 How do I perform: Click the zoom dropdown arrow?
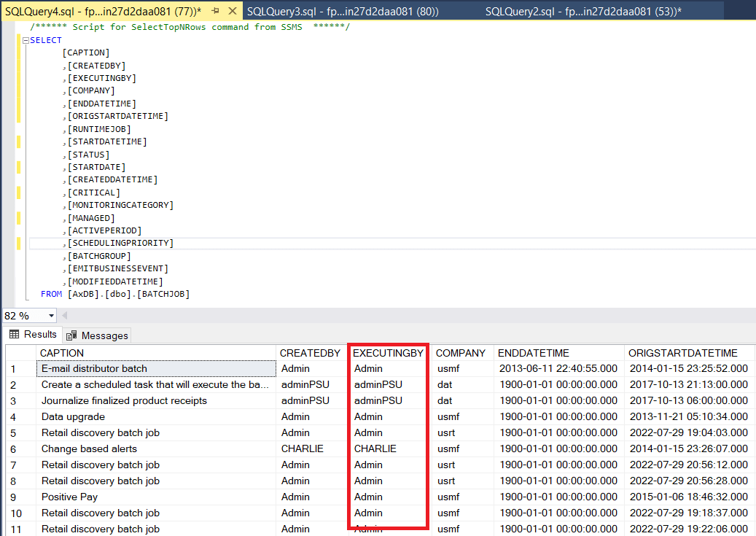pos(51,315)
